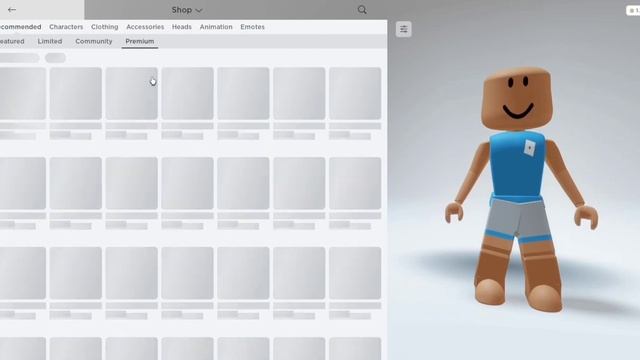Image resolution: width=640 pixels, height=360 pixels.
Task: Switch to the Characters tab
Action: tap(66, 27)
